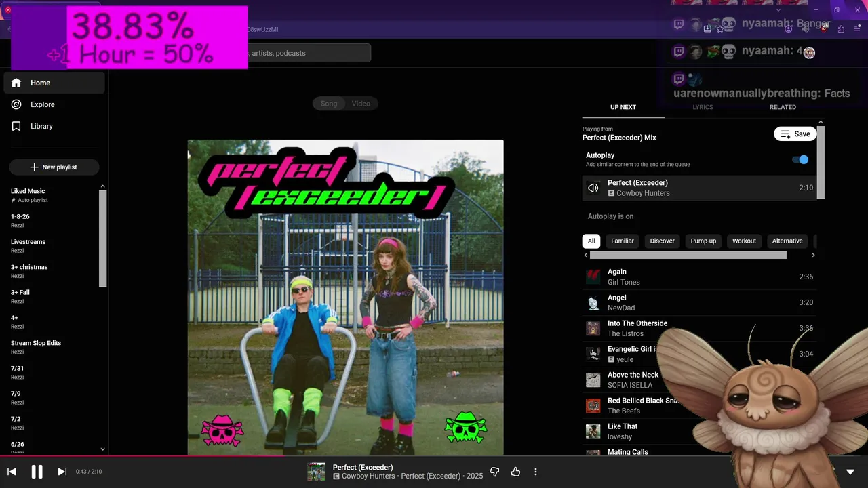Open the Livestreams playlist
The width and height of the screenshot is (868, 488).
click(53, 246)
